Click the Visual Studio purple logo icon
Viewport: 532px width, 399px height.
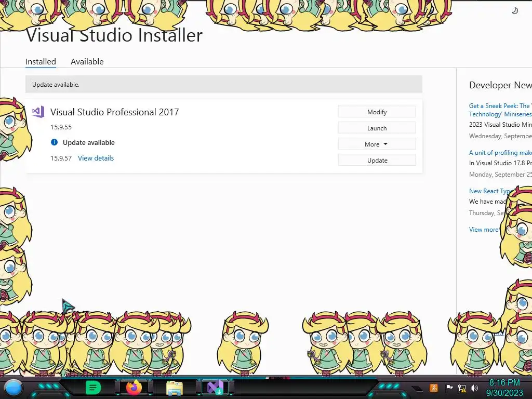pyautogui.click(x=38, y=112)
